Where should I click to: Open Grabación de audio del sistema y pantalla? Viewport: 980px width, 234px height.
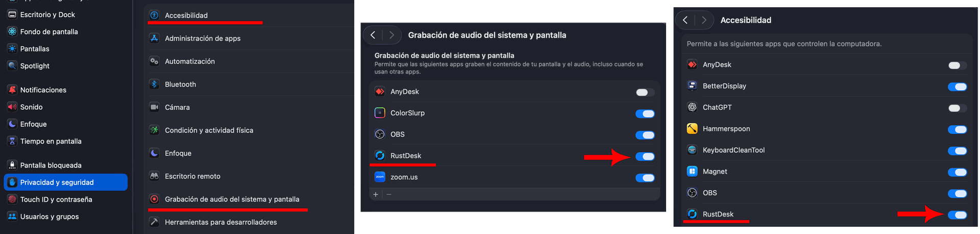pos(232,199)
